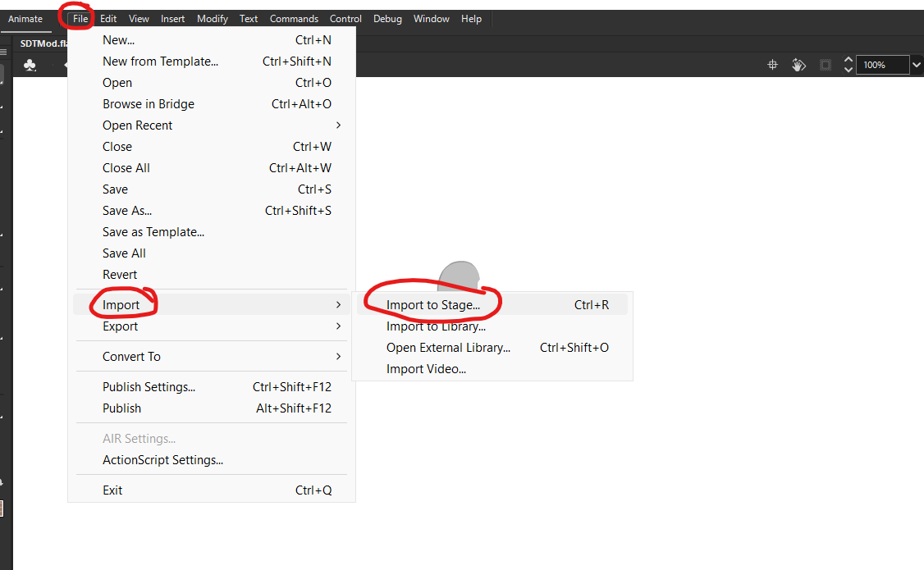Viewport: 924px width, 570px height.
Task: Open the Modify menu in menu bar
Action: pos(213,19)
